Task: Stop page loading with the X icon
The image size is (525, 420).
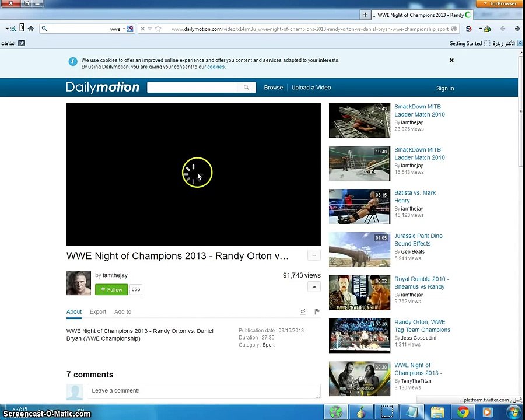Action: [142, 29]
